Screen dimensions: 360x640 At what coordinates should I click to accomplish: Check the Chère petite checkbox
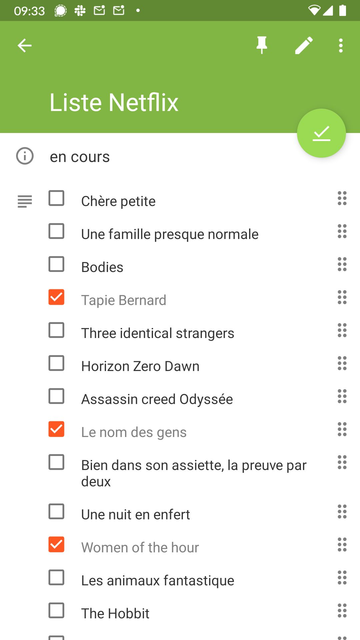click(56, 198)
